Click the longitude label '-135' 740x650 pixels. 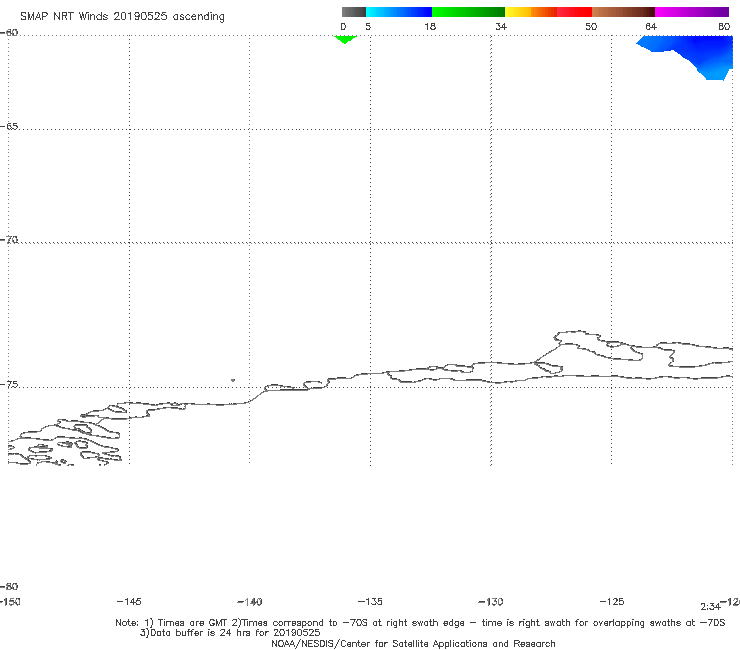pos(370,602)
